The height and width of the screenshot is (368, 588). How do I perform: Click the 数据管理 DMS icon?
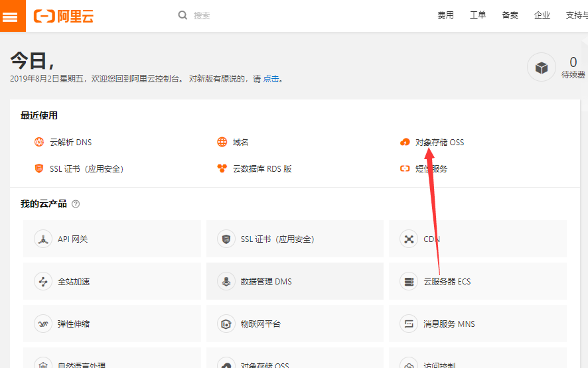coord(226,281)
